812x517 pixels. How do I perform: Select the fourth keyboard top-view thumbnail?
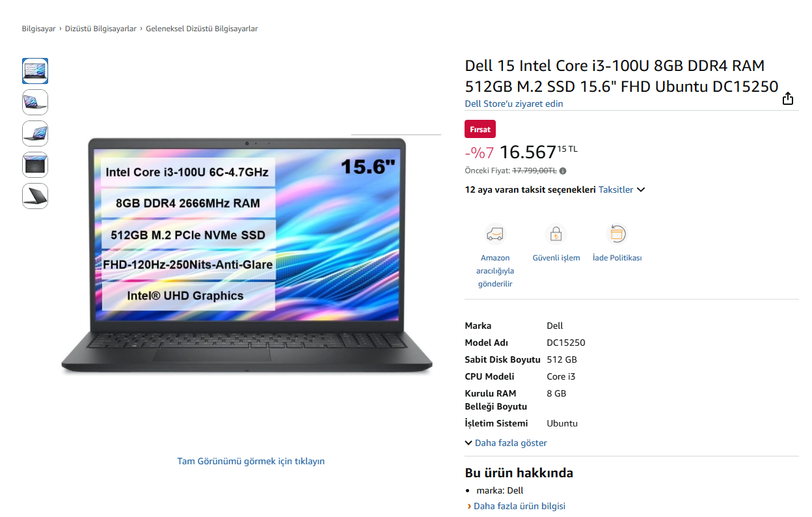point(35,165)
